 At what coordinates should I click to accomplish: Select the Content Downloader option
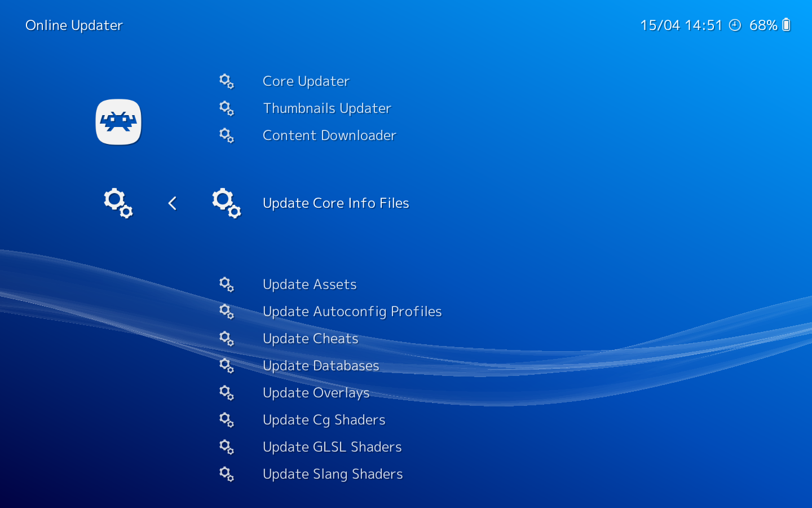(329, 135)
